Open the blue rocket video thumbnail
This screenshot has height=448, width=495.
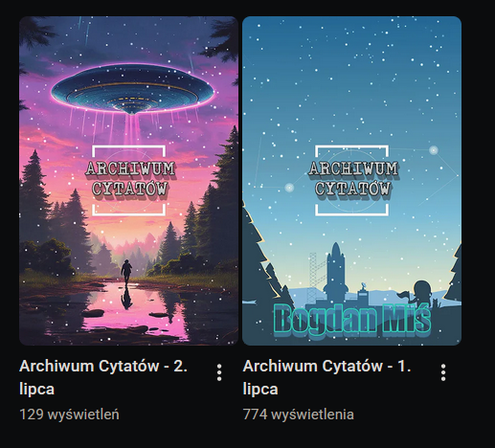click(351, 181)
